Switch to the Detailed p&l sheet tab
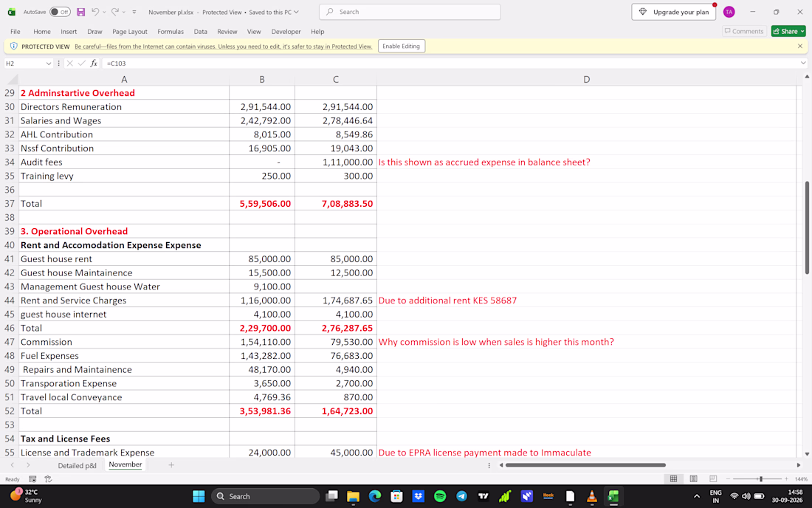812x508 pixels. (78, 465)
